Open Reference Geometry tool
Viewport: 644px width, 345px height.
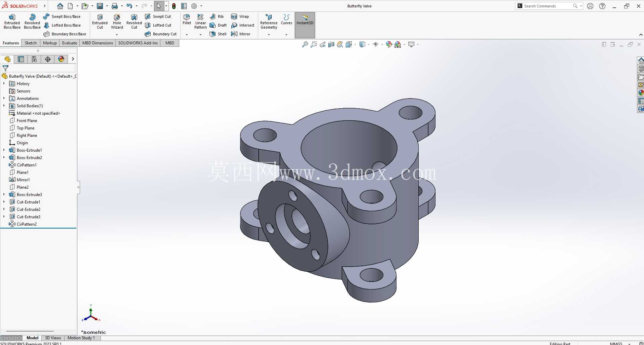point(269,22)
